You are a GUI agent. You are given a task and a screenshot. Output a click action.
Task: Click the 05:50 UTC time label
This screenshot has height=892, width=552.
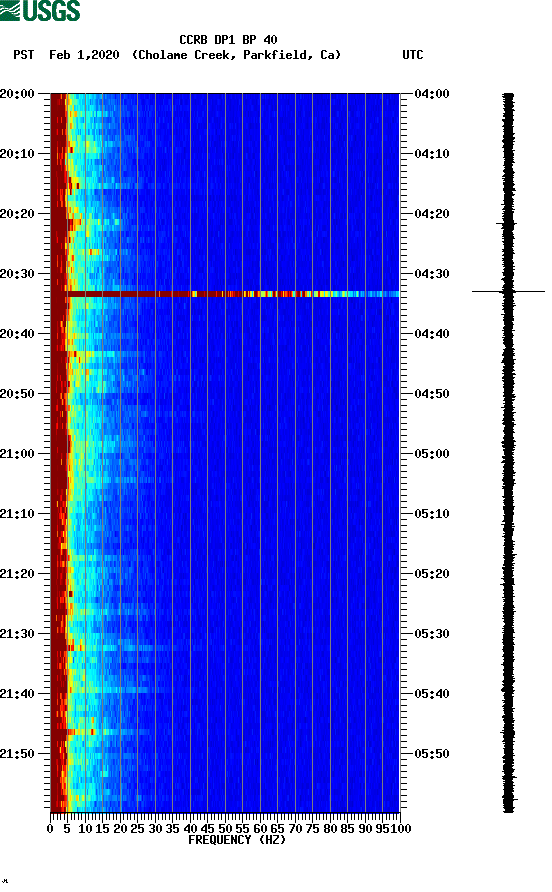pos(432,754)
